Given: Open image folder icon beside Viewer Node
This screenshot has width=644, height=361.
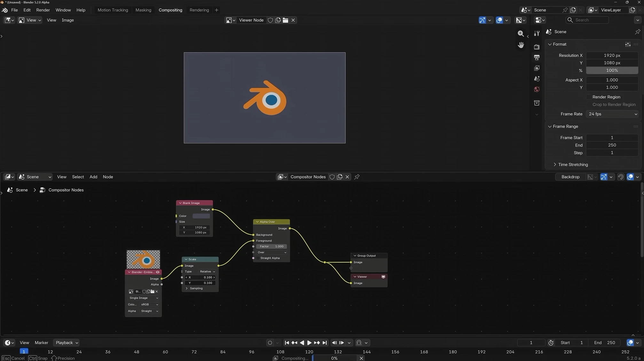Looking at the screenshot, I should point(286,20).
